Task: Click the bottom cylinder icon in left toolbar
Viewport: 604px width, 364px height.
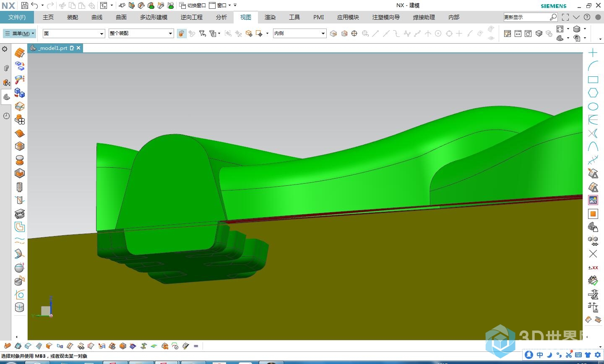Action: click(19, 307)
